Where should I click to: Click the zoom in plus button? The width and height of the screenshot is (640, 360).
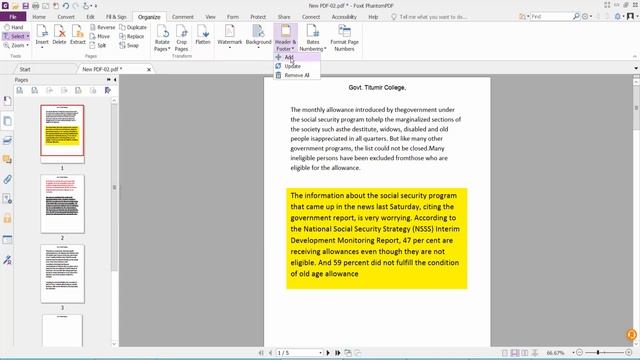(x=629, y=352)
